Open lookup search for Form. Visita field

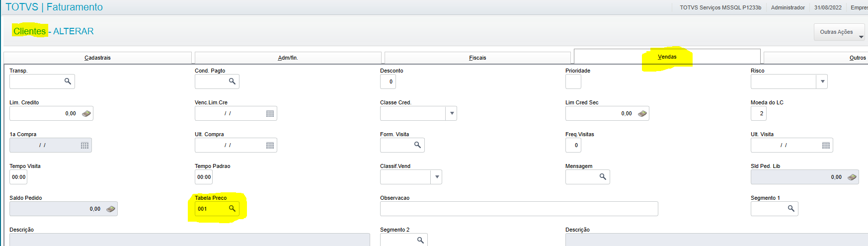pos(417,145)
